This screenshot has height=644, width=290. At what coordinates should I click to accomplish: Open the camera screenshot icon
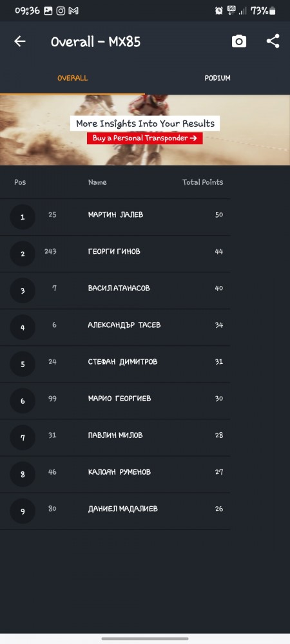pyautogui.click(x=239, y=41)
